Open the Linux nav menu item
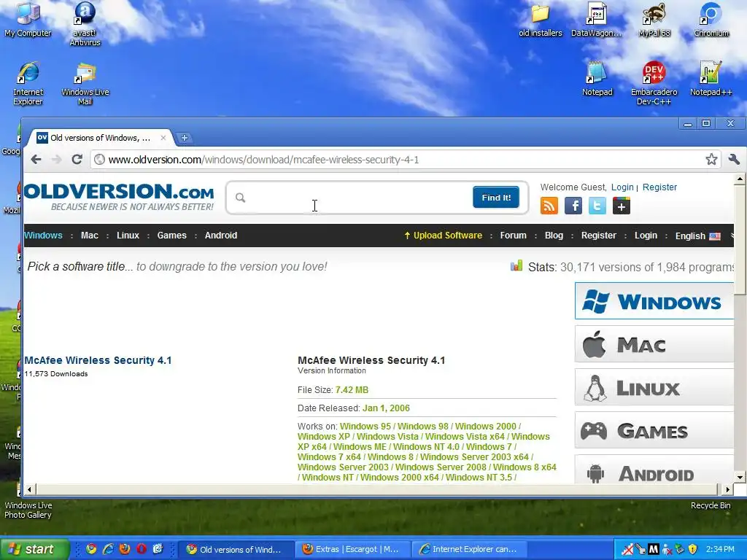747x560 pixels. point(128,236)
